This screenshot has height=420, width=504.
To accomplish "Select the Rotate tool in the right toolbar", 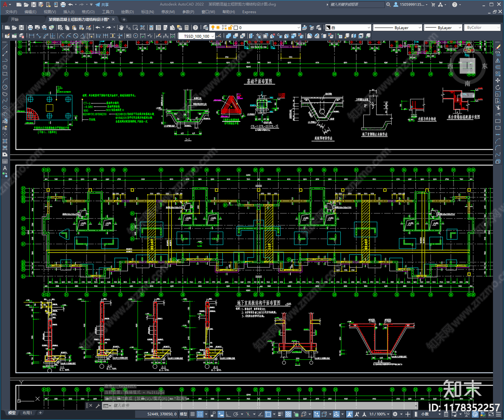I will tap(498, 87).
